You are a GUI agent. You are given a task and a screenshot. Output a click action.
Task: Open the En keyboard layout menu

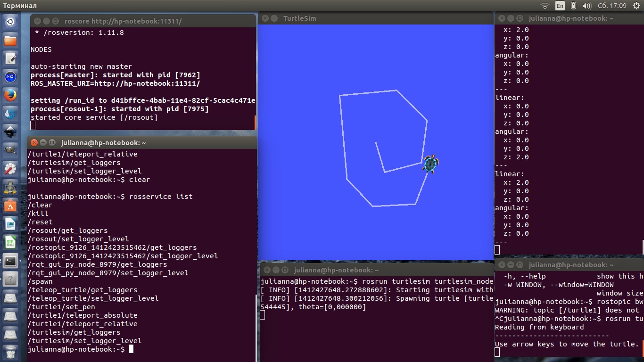(x=560, y=6)
